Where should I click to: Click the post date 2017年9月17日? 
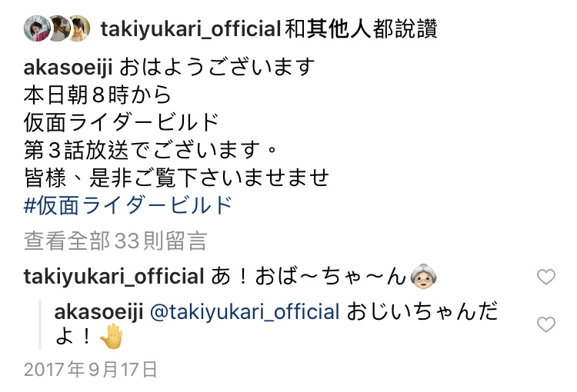coord(91,370)
